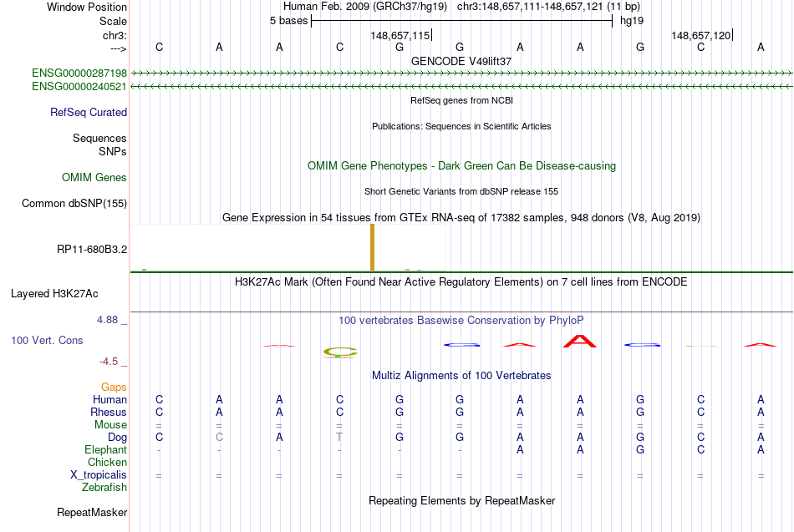Click the RepeatMasker track label
Image resolution: width=794 pixels, height=532 pixels.
point(92,512)
